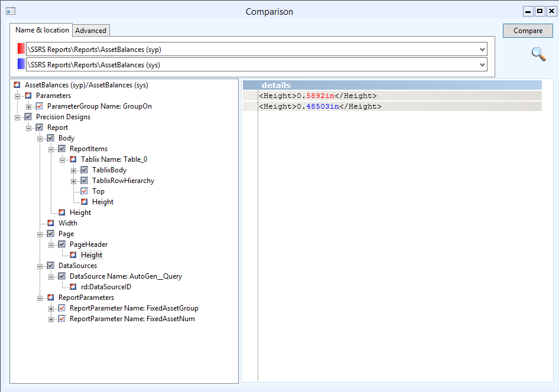Click the difference icon on ReportParameters node
This screenshot has width=559, height=392.
50,297
